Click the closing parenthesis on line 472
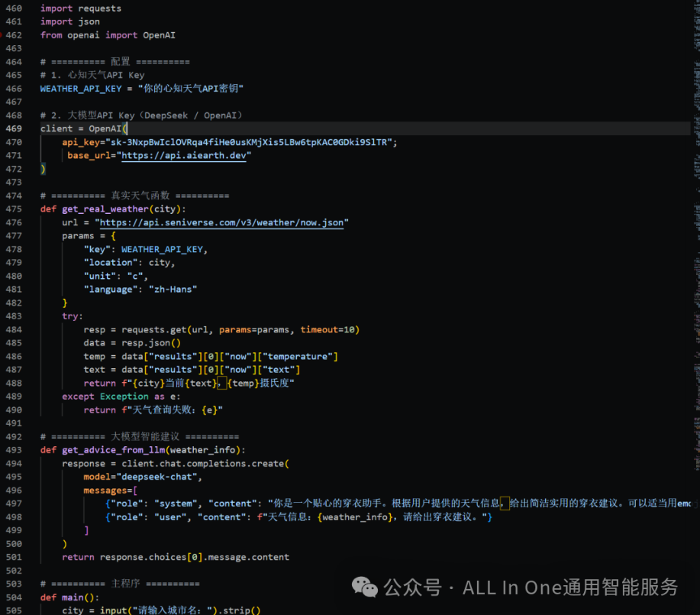 pyautogui.click(x=43, y=169)
